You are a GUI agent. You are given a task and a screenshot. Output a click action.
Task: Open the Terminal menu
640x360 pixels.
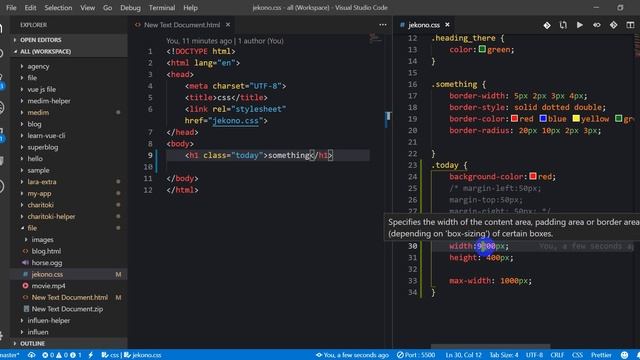[162, 8]
